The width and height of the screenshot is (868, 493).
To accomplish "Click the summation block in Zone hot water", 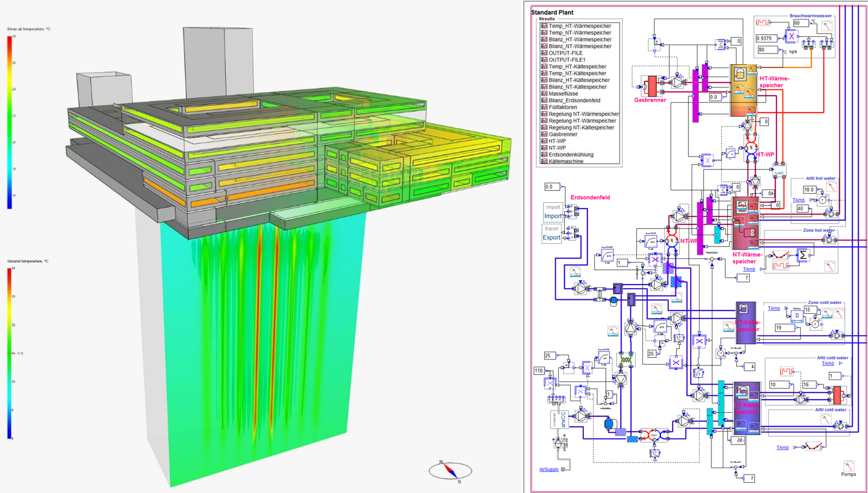I will click(803, 255).
